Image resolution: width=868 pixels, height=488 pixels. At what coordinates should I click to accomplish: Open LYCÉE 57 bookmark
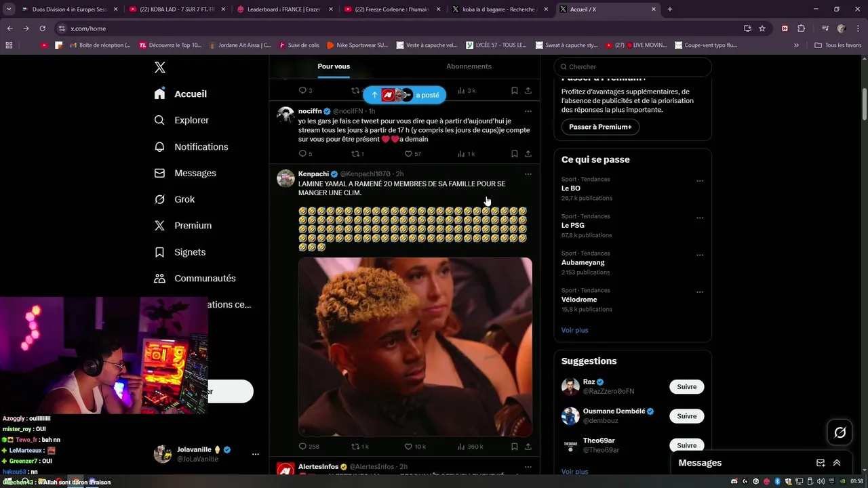tap(496, 45)
